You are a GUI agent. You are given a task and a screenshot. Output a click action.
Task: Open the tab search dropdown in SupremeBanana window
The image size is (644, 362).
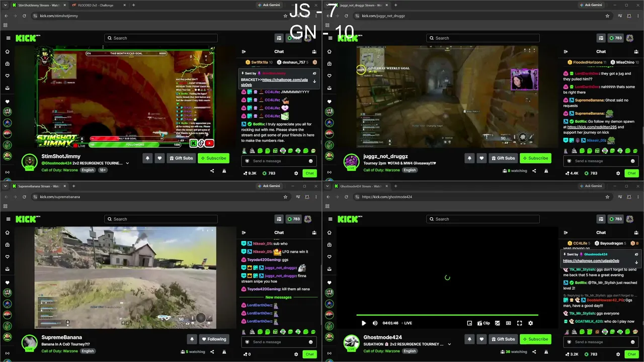tap(5, 186)
